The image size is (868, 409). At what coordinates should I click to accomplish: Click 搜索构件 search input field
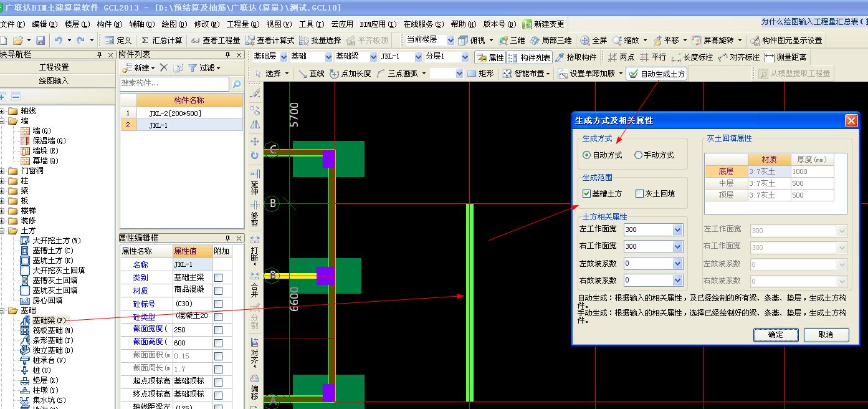click(x=174, y=84)
